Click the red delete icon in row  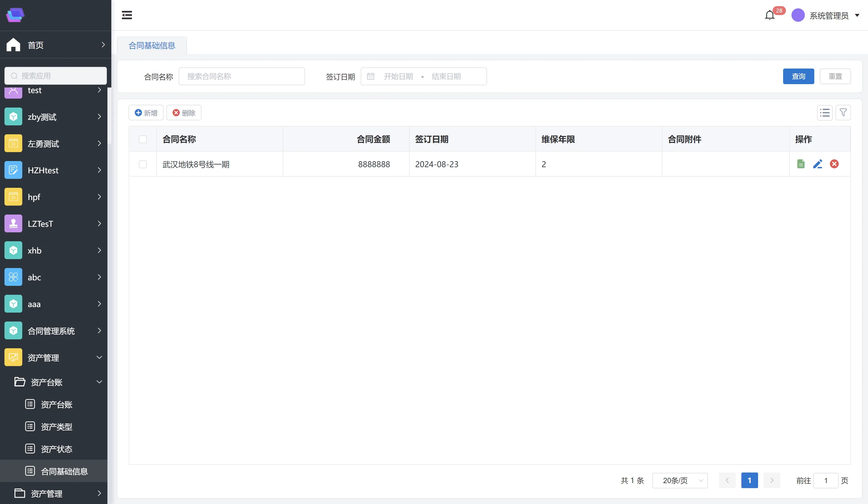(834, 164)
